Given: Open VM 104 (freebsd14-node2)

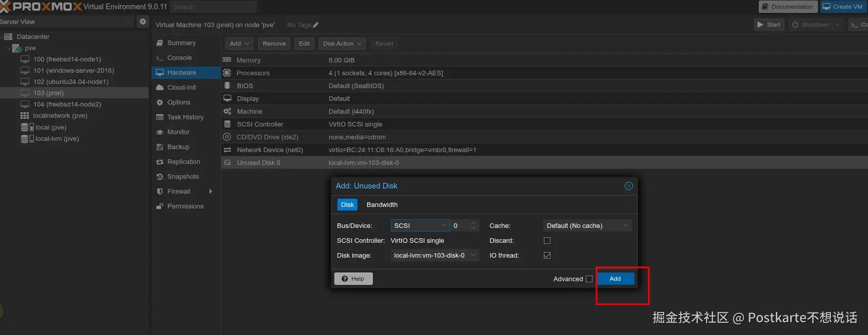Looking at the screenshot, I should tap(67, 104).
